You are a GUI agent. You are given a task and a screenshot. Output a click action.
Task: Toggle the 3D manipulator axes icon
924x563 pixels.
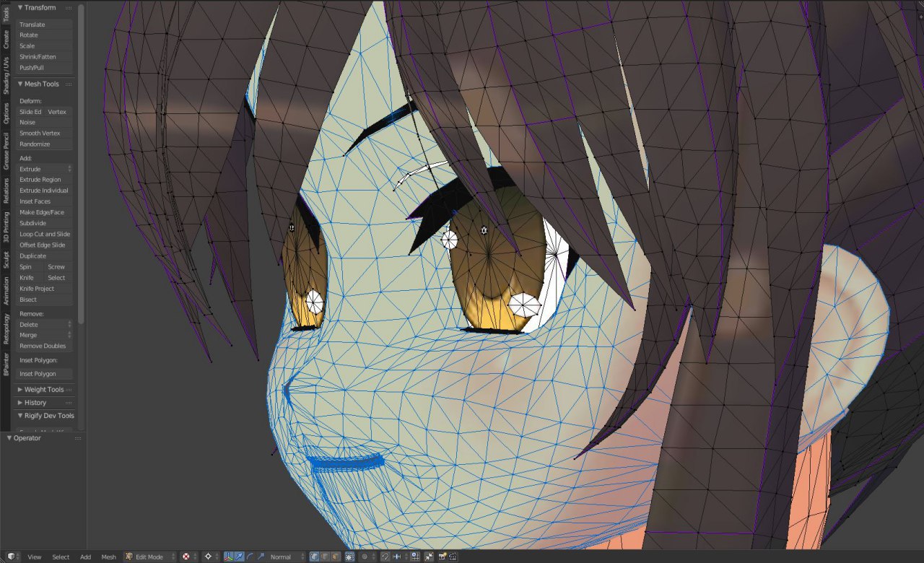coord(229,557)
